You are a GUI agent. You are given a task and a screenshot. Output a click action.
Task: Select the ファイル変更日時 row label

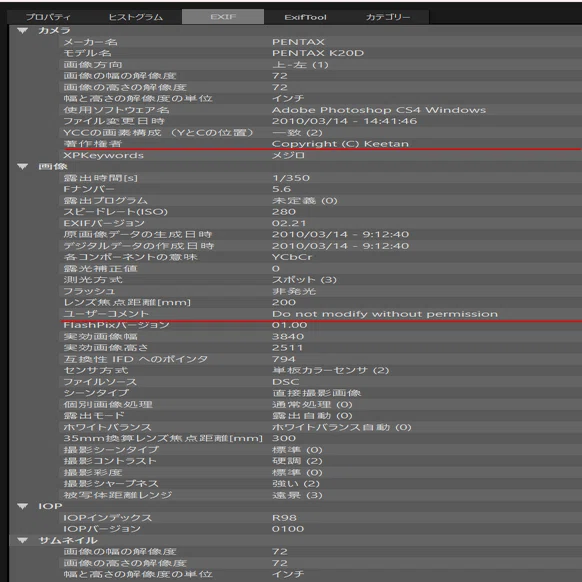click(114, 121)
